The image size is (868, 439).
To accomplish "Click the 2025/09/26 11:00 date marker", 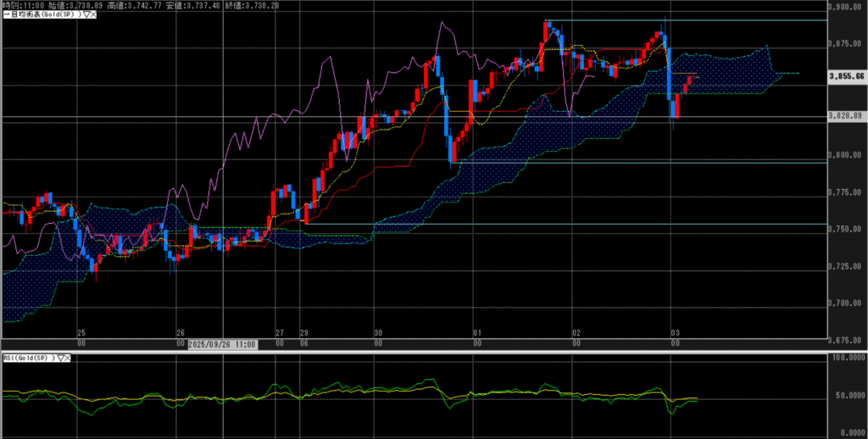I will click(222, 343).
